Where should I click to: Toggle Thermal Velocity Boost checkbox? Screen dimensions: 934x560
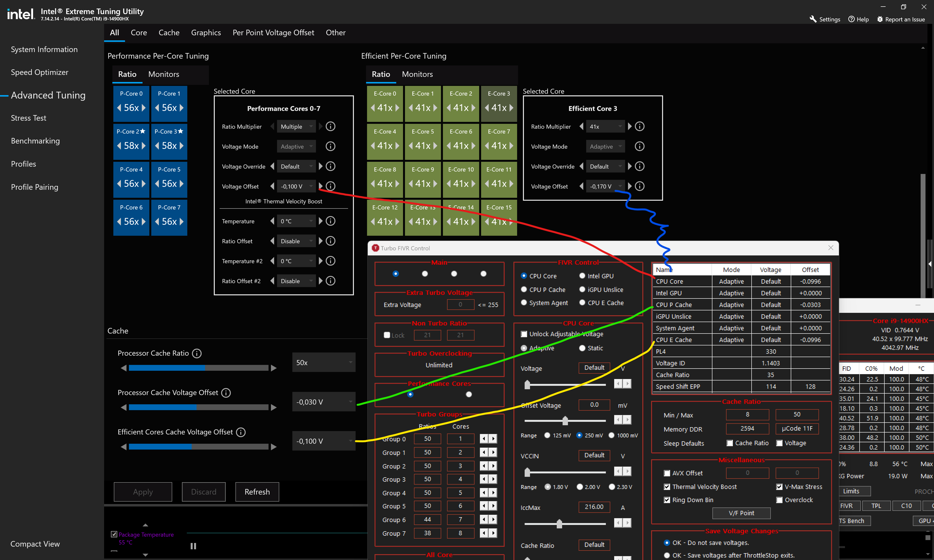tap(667, 487)
